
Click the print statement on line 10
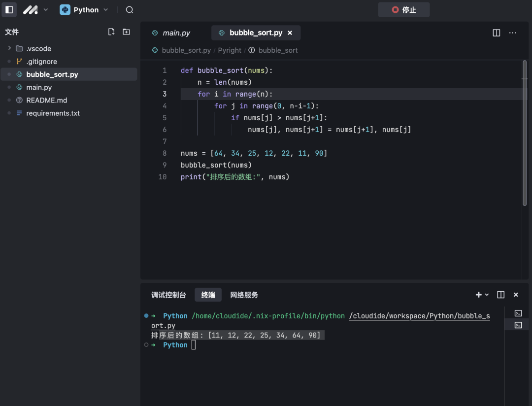[235, 177]
